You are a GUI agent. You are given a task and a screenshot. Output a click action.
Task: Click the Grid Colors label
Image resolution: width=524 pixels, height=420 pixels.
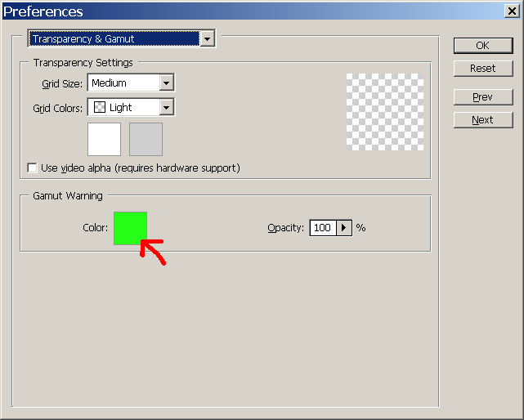(x=57, y=108)
